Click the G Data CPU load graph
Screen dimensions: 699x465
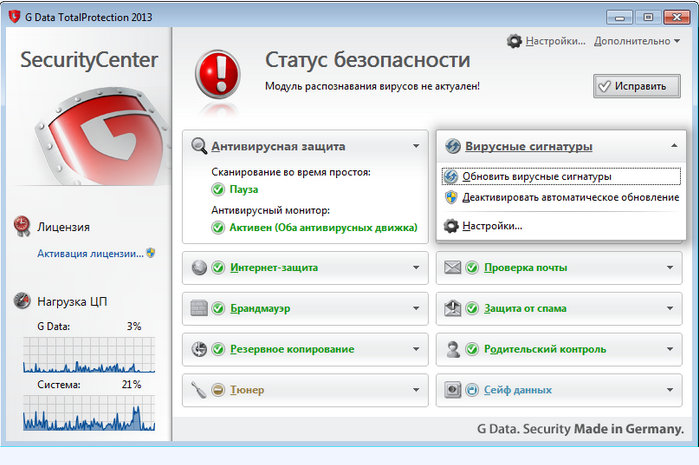click(89, 355)
